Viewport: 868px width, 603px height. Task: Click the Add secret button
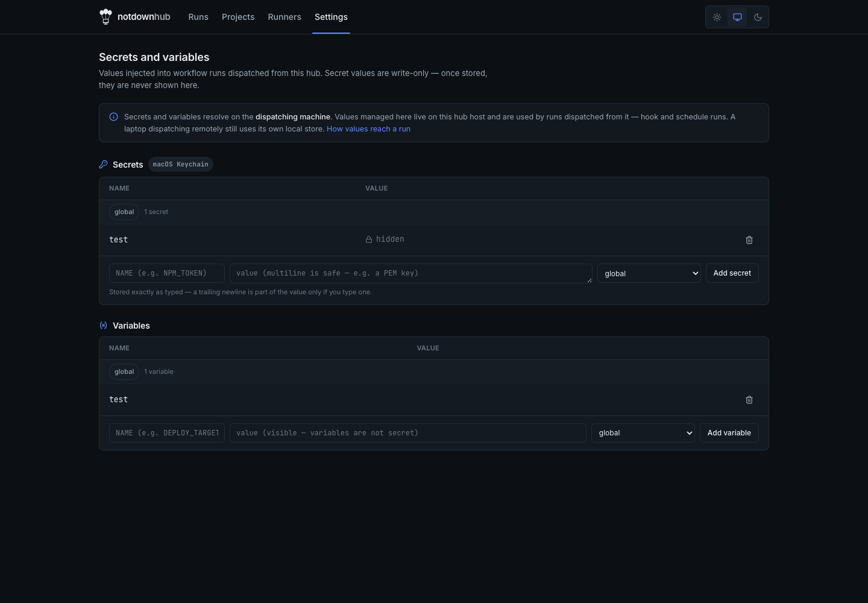pos(732,273)
